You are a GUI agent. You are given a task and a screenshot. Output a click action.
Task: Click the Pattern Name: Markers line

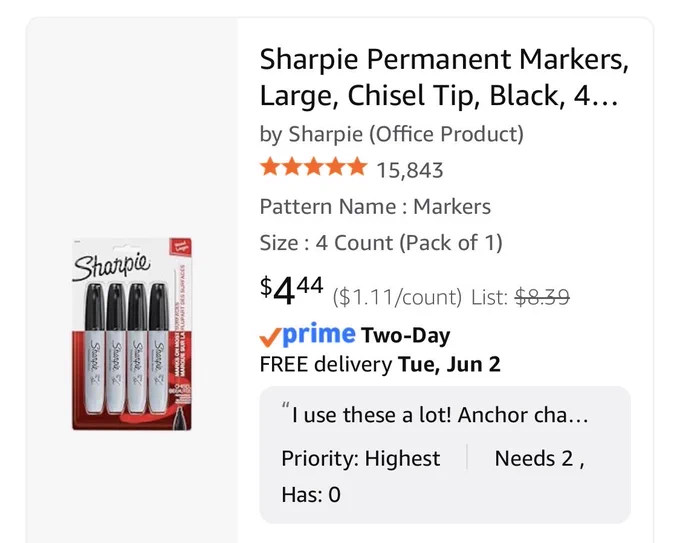click(375, 206)
